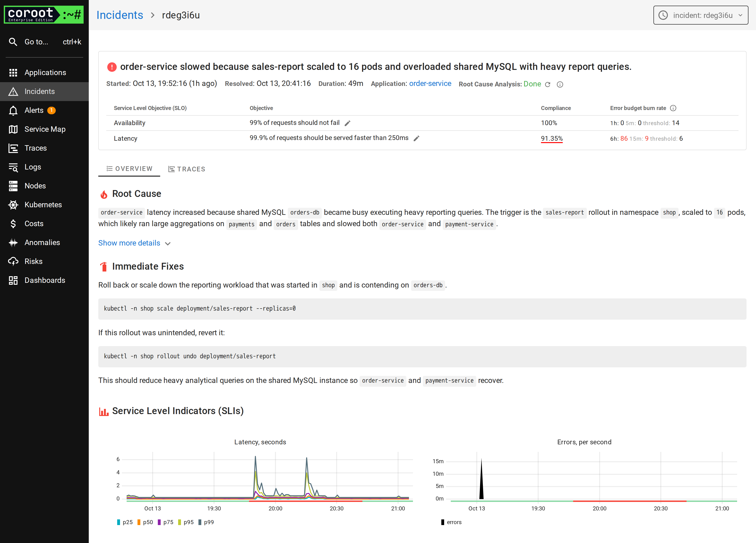Open the order-service application link
Screen dimensions: 756x543
(430, 84)
